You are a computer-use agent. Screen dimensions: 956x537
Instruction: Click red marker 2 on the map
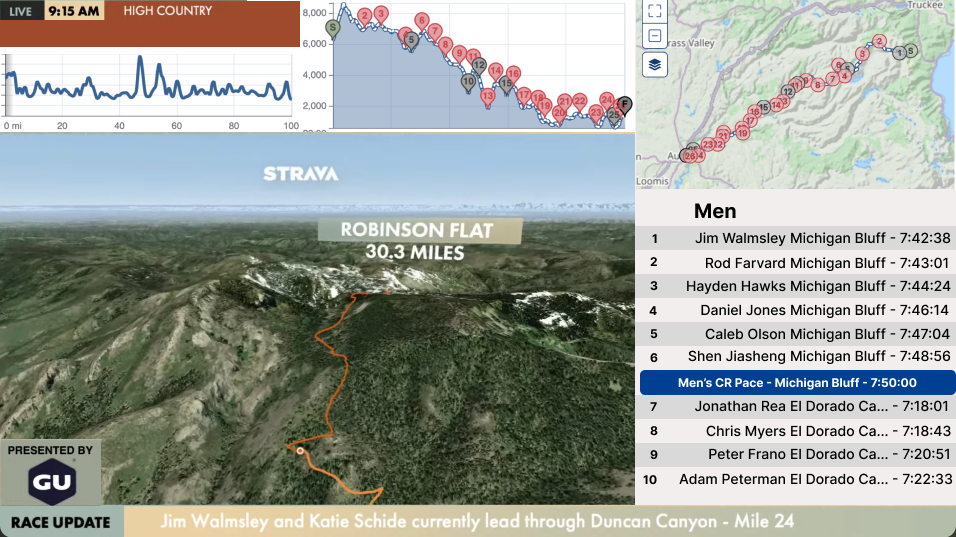pos(879,42)
